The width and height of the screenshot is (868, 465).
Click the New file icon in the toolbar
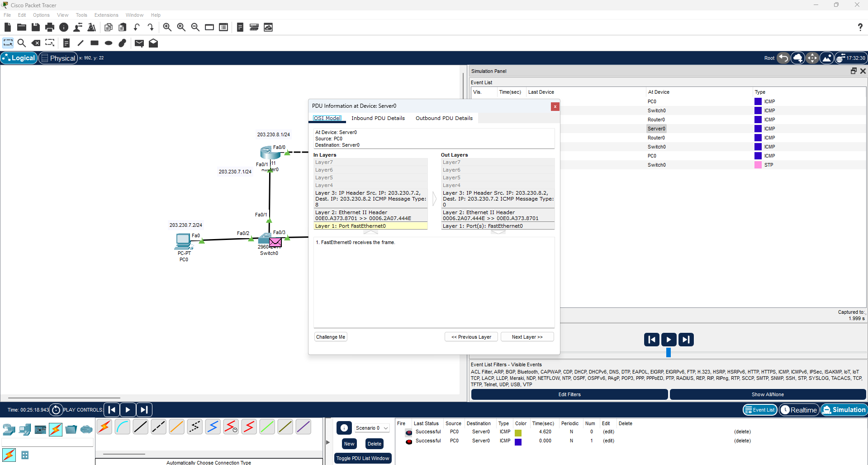(7, 28)
